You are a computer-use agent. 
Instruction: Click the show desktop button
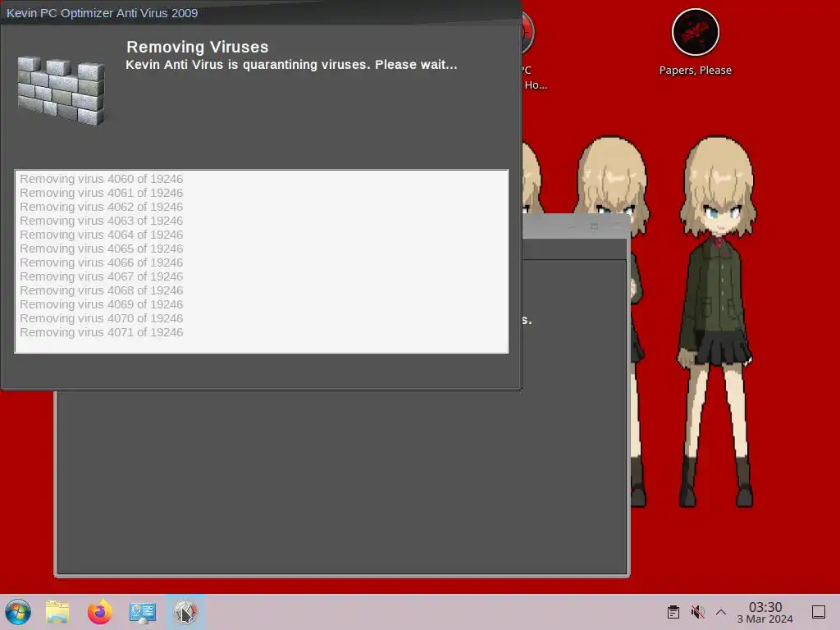click(819, 612)
